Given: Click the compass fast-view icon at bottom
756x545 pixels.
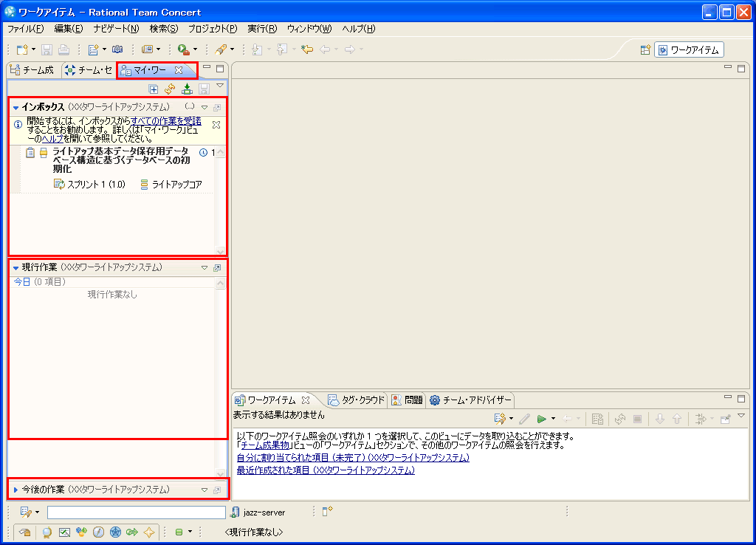Looking at the screenshot, I should (x=98, y=532).
